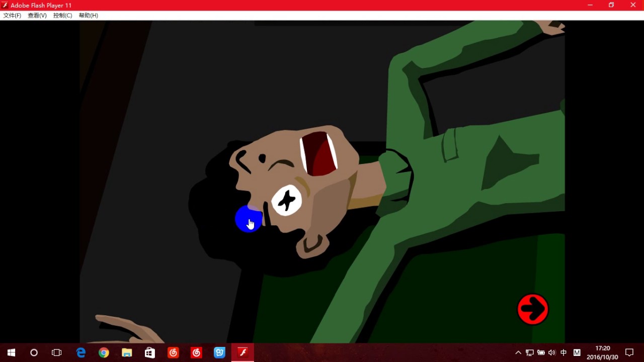
Task: Launch Microsoft Edge from the taskbar
Action: 80,352
